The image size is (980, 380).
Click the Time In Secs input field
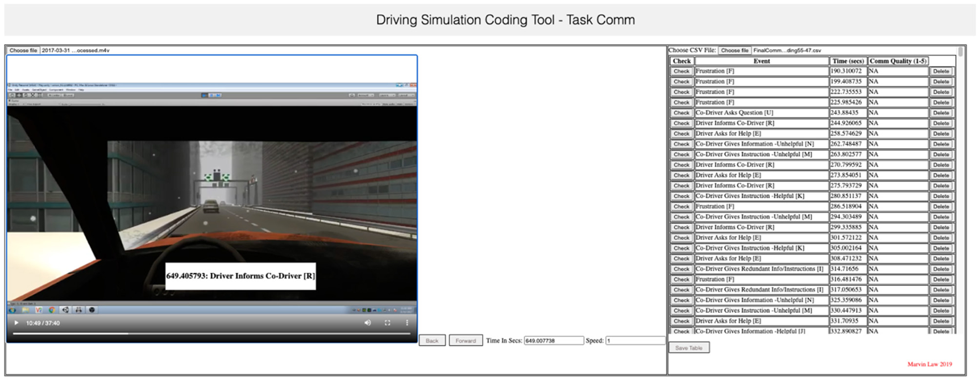point(553,341)
